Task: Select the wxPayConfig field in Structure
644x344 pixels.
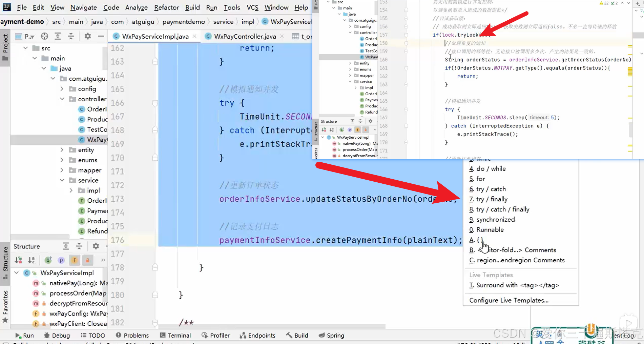Action: point(70,313)
